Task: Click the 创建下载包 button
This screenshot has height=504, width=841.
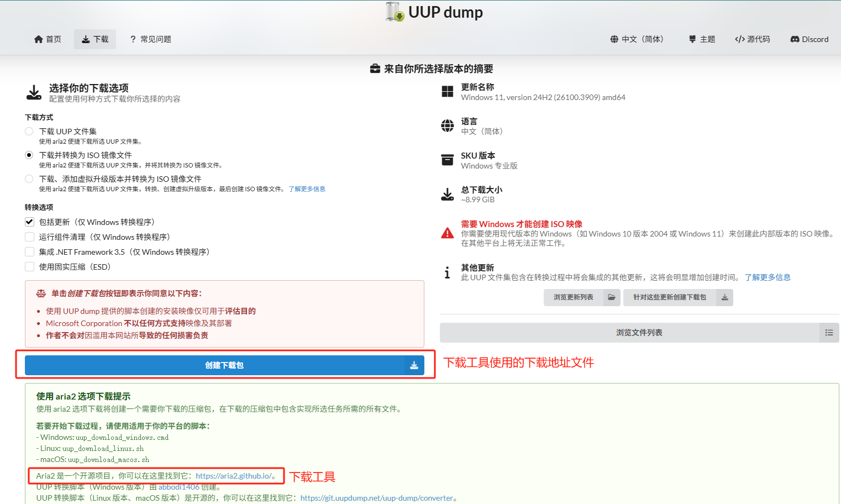Action: [x=224, y=365]
